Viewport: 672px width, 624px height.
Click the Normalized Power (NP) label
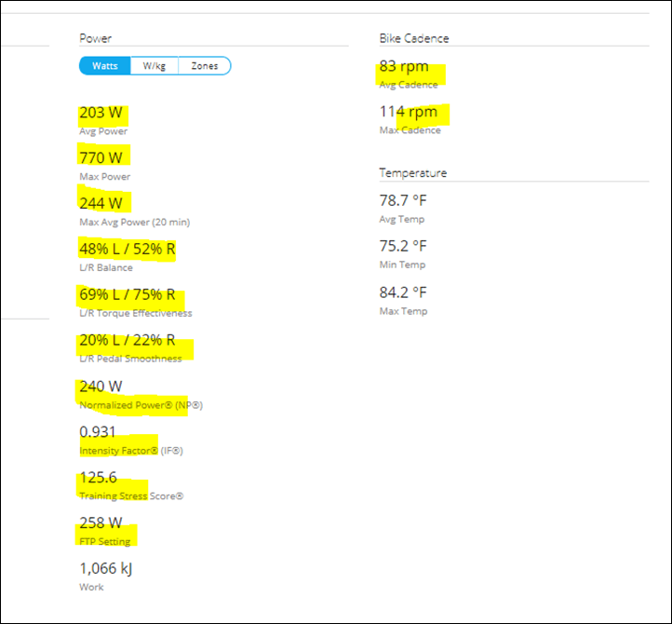(141, 405)
